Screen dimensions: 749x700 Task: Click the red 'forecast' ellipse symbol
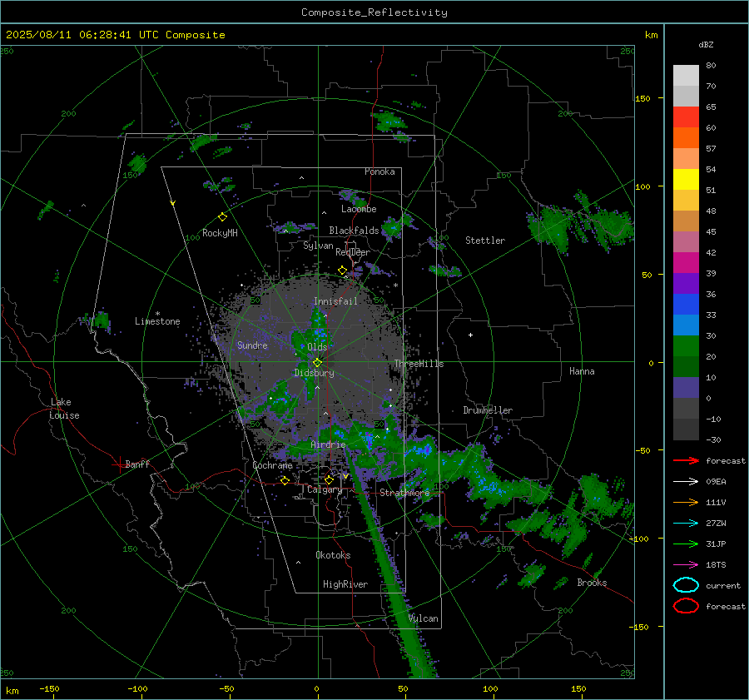coord(686,606)
